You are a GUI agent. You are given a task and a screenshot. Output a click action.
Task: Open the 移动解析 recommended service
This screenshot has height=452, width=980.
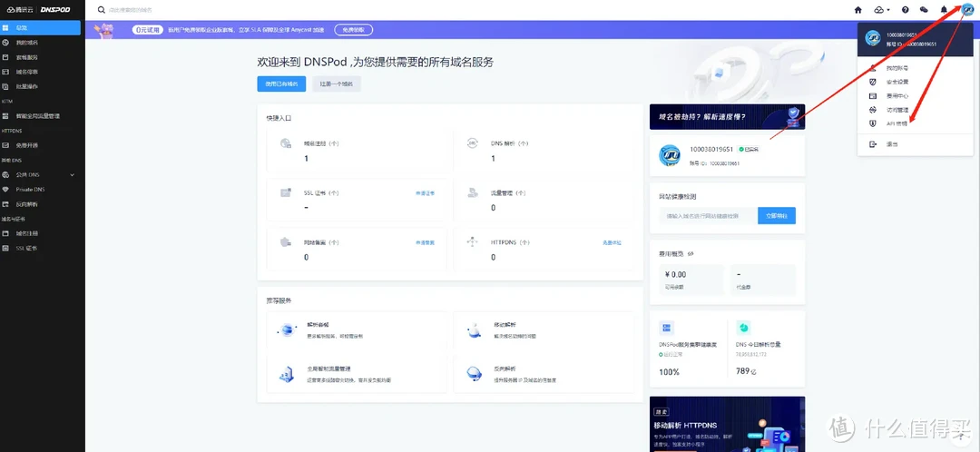point(544,329)
